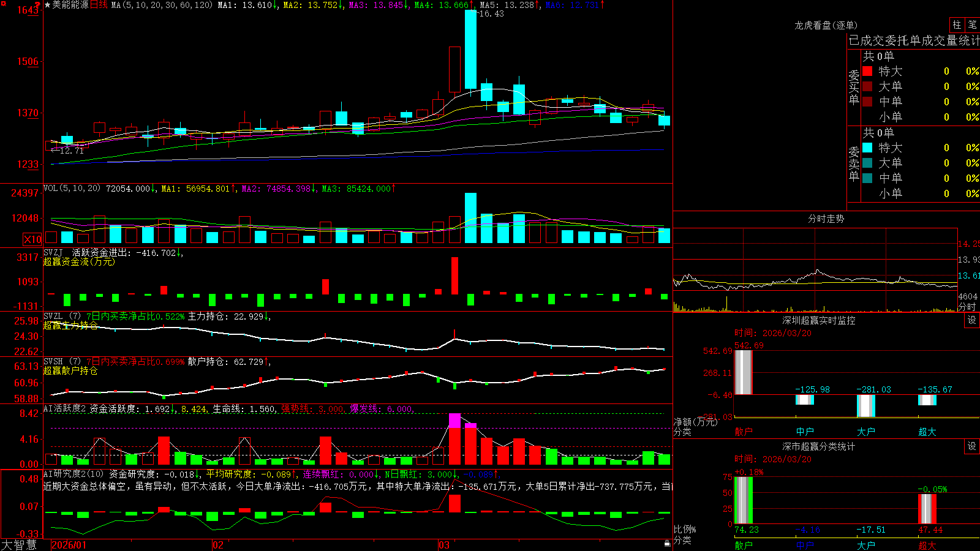The image size is (980, 551).
Task: Click the 03 month marker on timeline
Action: pyautogui.click(x=444, y=545)
